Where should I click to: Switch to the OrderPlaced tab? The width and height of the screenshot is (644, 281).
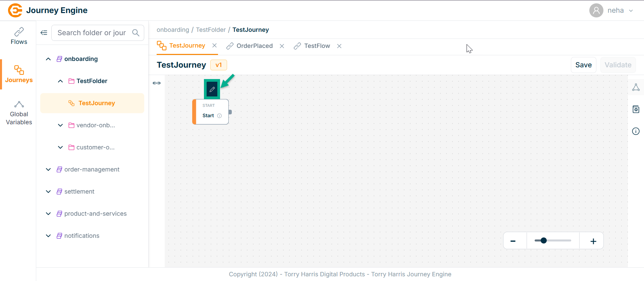click(x=254, y=46)
